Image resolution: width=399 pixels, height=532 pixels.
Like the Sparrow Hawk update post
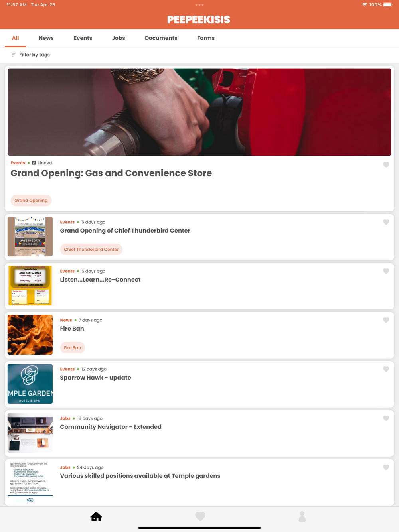point(386,369)
